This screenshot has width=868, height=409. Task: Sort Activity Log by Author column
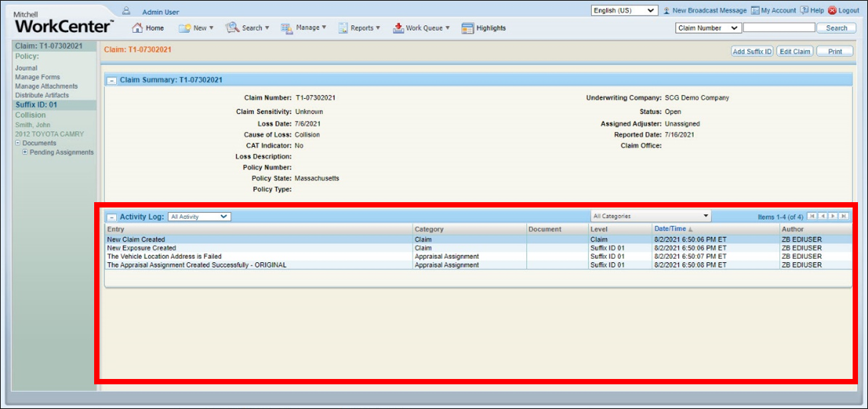[816, 229]
